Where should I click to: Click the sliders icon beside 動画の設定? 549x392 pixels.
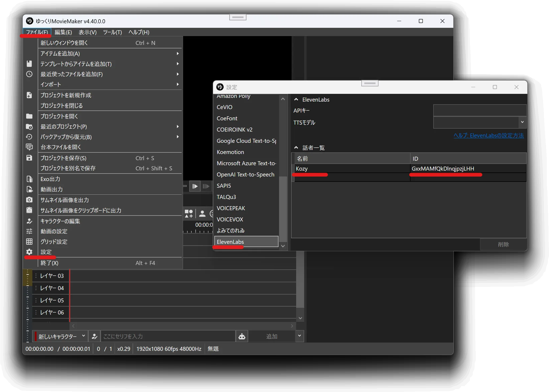click(29, 231)
